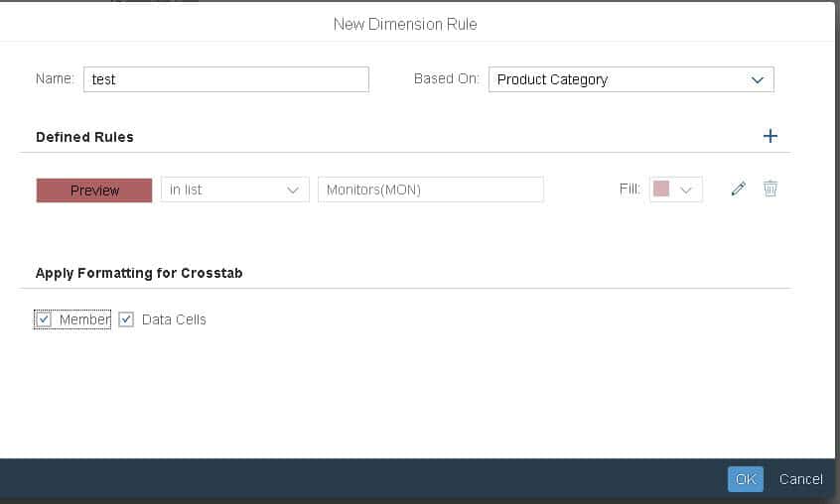840x504 pixels.
Task: Click the Fill chevron arrow
Action: (686, 190)
